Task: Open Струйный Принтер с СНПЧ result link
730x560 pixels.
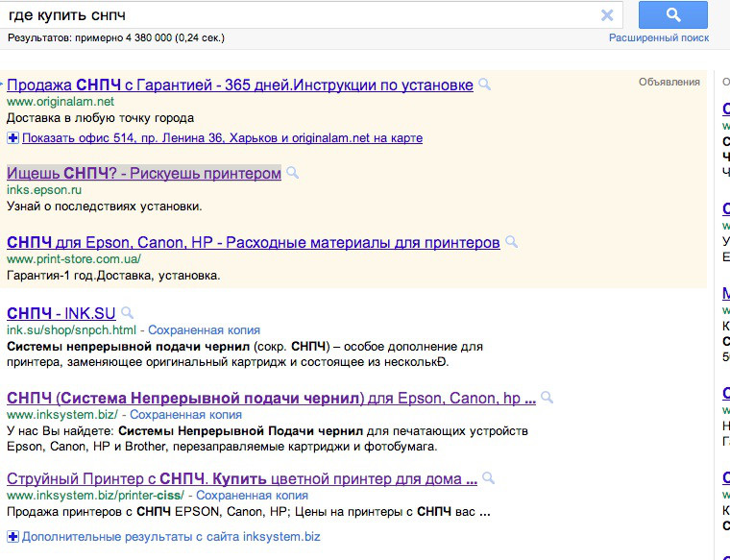Action: pos(242,478)
